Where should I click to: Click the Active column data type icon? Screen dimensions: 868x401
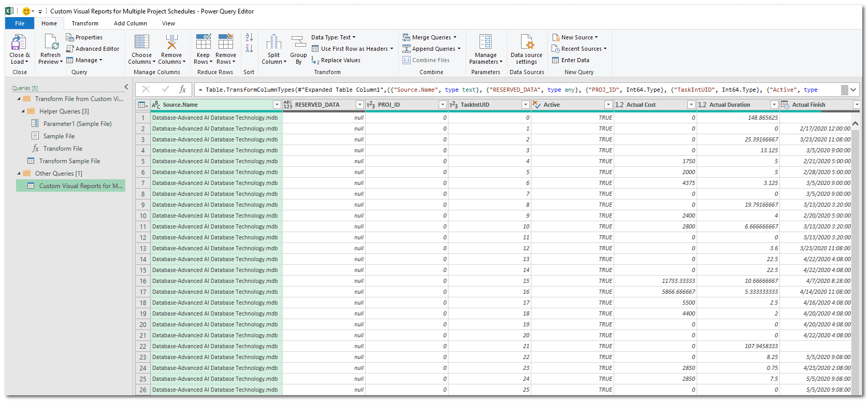(537, 105)
